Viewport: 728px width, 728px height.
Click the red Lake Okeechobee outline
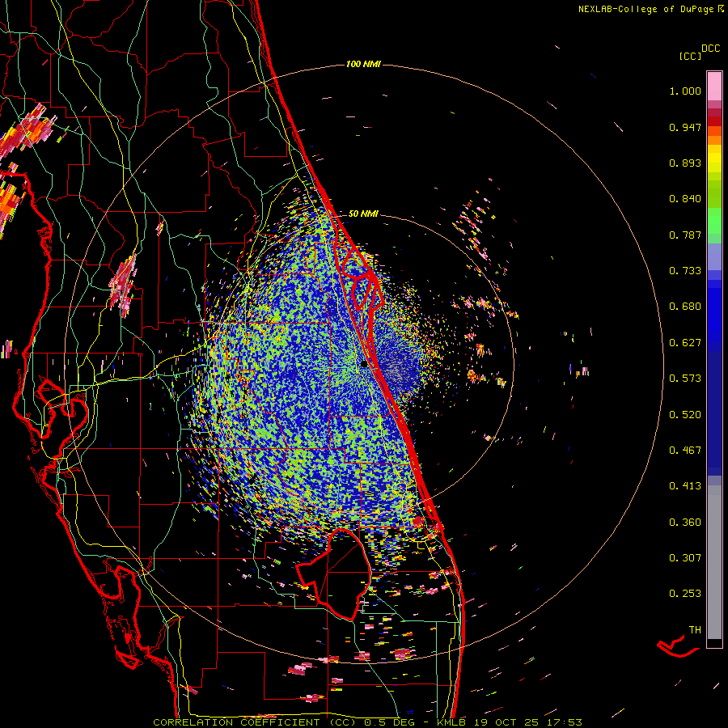click(334, 573)
